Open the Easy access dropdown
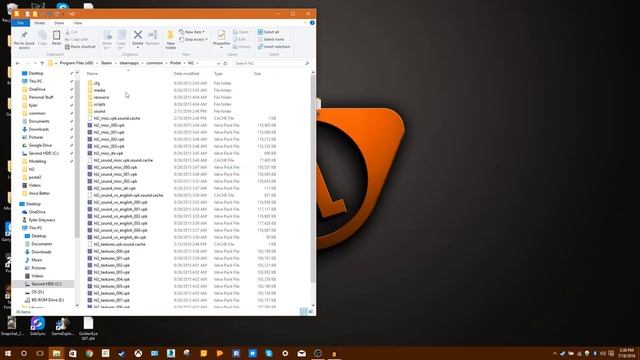The height and width of the screenshot is (360, 640). click(193, 39)
